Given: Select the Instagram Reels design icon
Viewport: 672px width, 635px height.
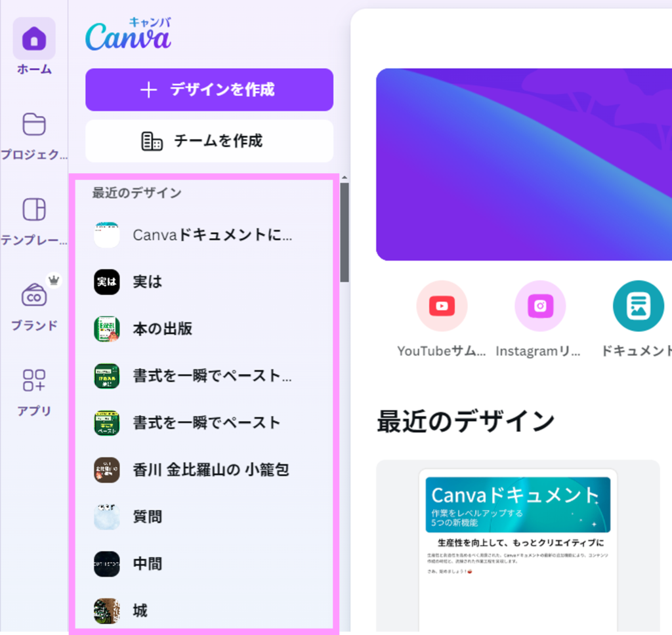Looking at the screenshot, I should point(539,306).
